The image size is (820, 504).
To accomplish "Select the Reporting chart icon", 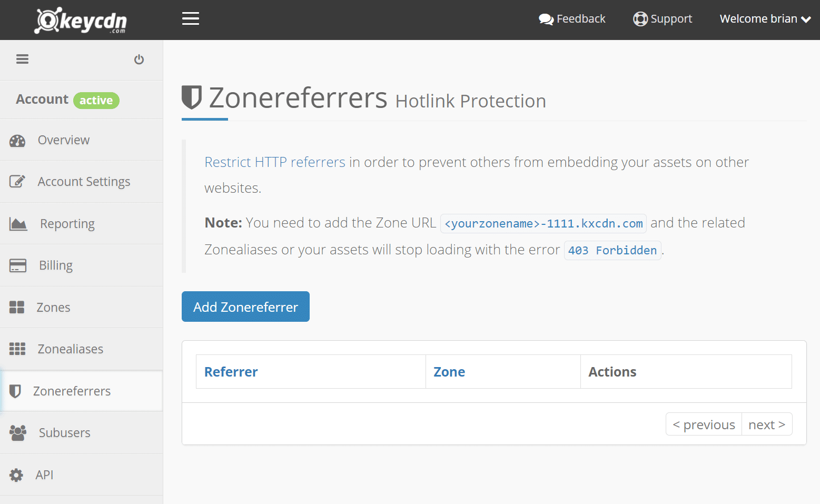I will [17, 223].
